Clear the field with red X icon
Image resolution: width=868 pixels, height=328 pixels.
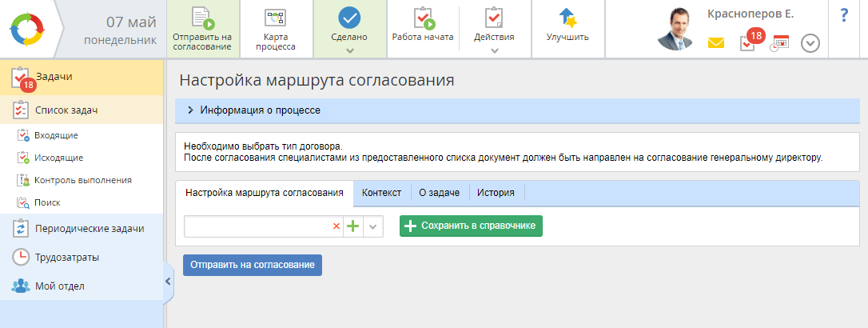click(336, 226)
